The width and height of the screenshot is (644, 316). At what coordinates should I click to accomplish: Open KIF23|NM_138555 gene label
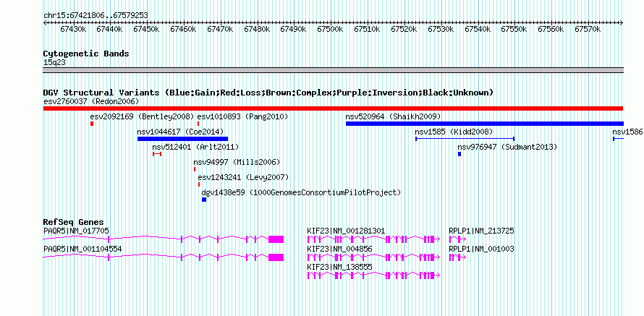340,267
